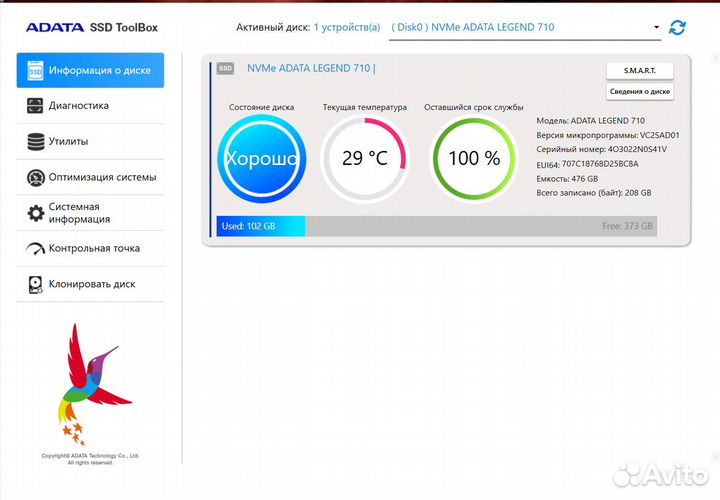
Task: Select Disk0 NVMe ADATA LEGEND 710 combo box
Action: [x=520, y=28]
